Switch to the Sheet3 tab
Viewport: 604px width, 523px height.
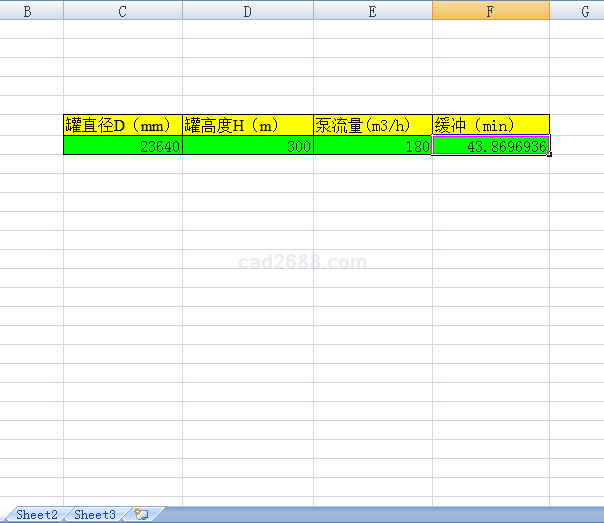(94, 514)
